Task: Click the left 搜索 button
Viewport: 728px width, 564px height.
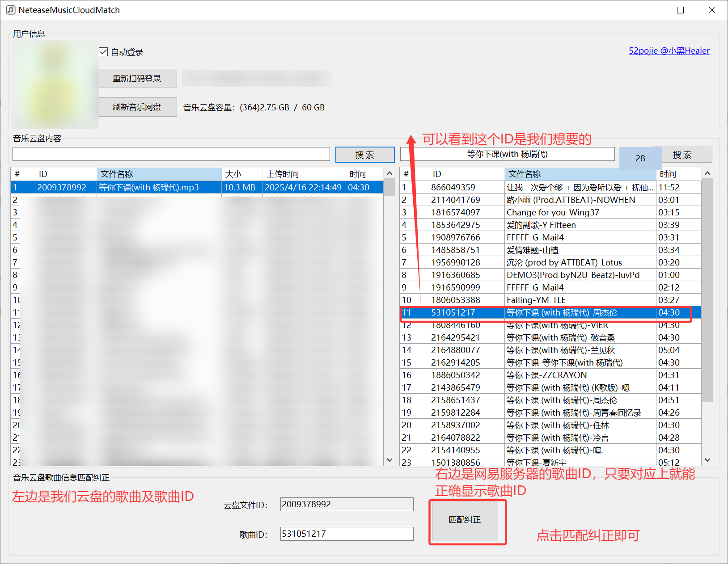Action: [x=365, y=155]
